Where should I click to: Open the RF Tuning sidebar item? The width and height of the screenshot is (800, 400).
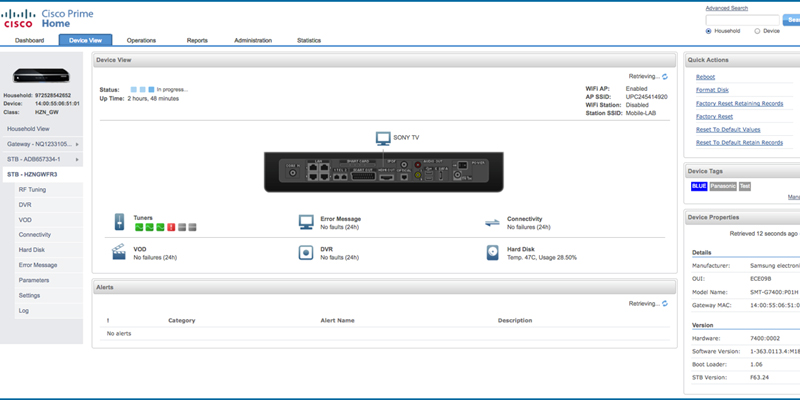(33, 189)
